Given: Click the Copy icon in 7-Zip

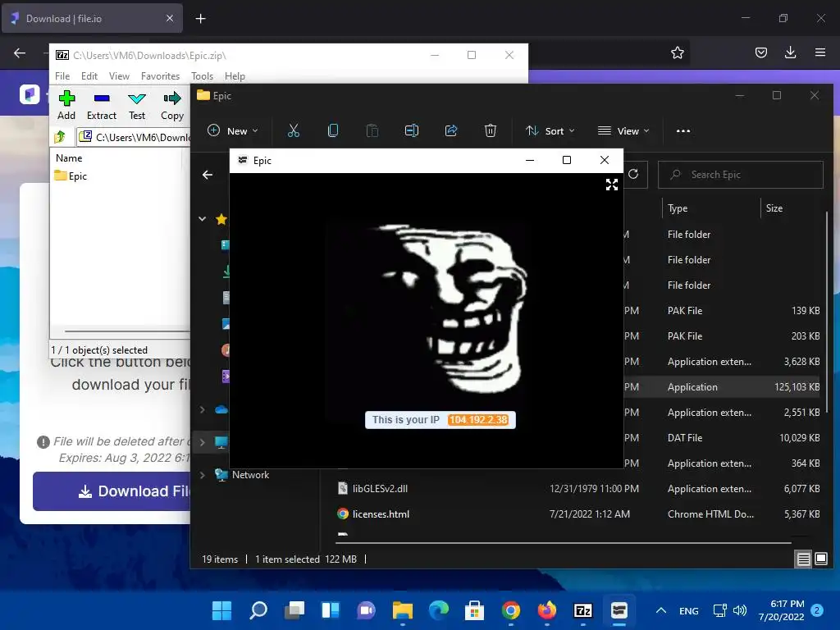Looking at the screenshot, I should (172, 106).
